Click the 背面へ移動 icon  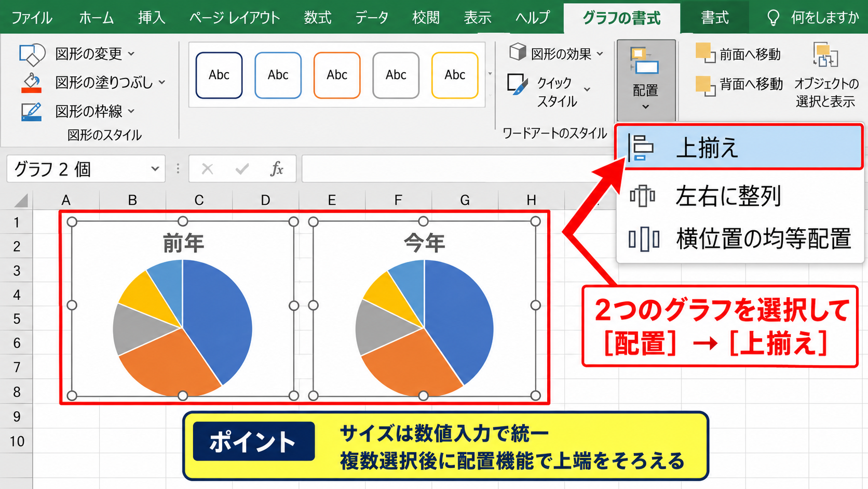click(x=705, y=86)
